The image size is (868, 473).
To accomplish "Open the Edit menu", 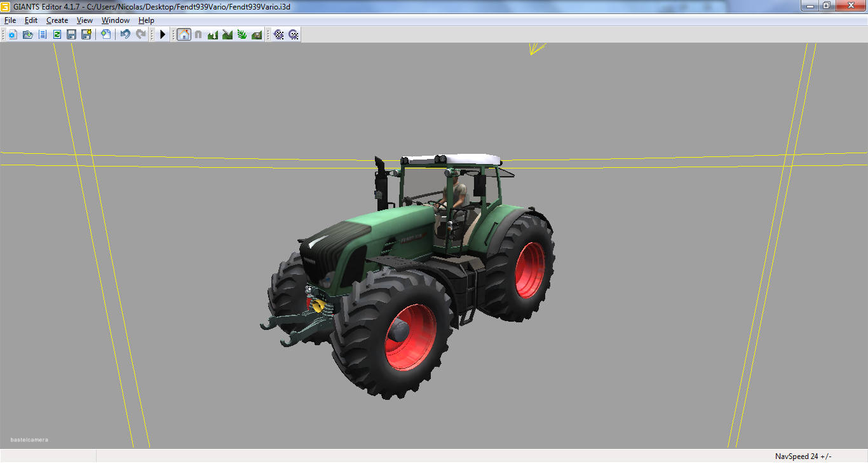I will 31,20.
